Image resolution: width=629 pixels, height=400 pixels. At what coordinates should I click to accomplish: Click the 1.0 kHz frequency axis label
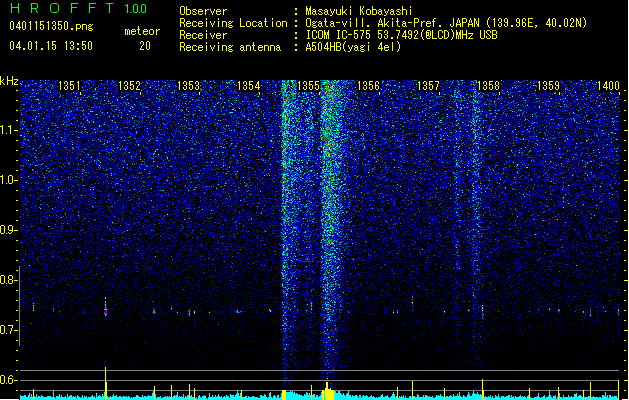[x=9, y=180]
